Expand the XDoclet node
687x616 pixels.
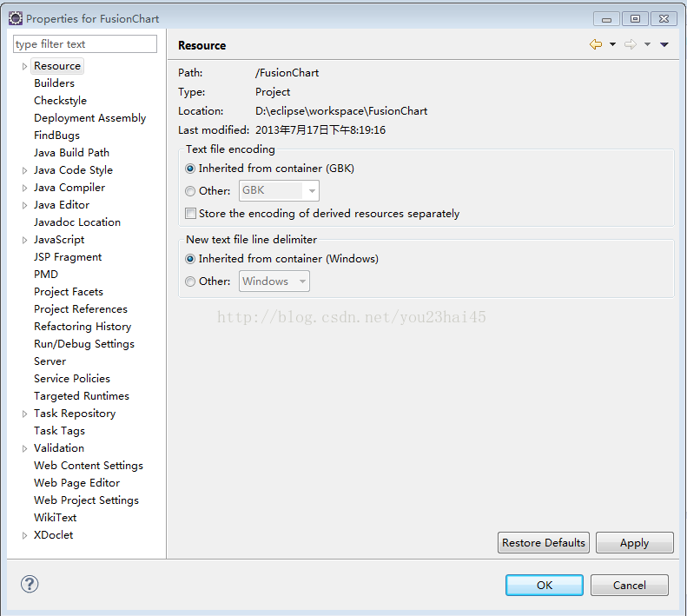coord(24,535)
